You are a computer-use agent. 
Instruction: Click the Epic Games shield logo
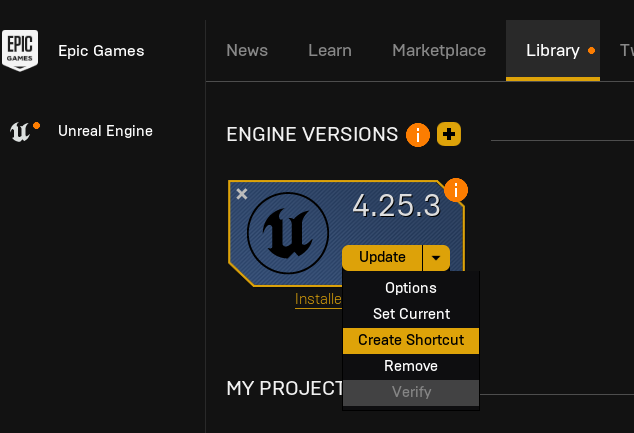[x=20, y=50]
